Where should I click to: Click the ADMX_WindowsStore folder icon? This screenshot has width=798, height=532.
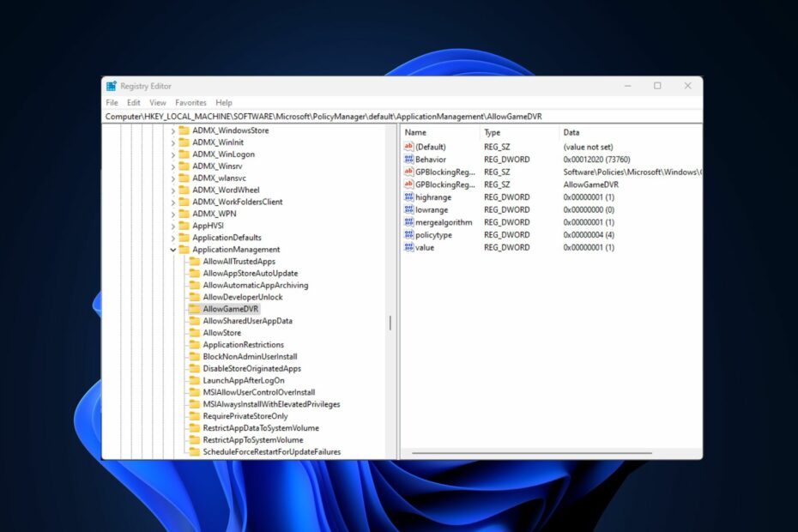tap(184, 130)
